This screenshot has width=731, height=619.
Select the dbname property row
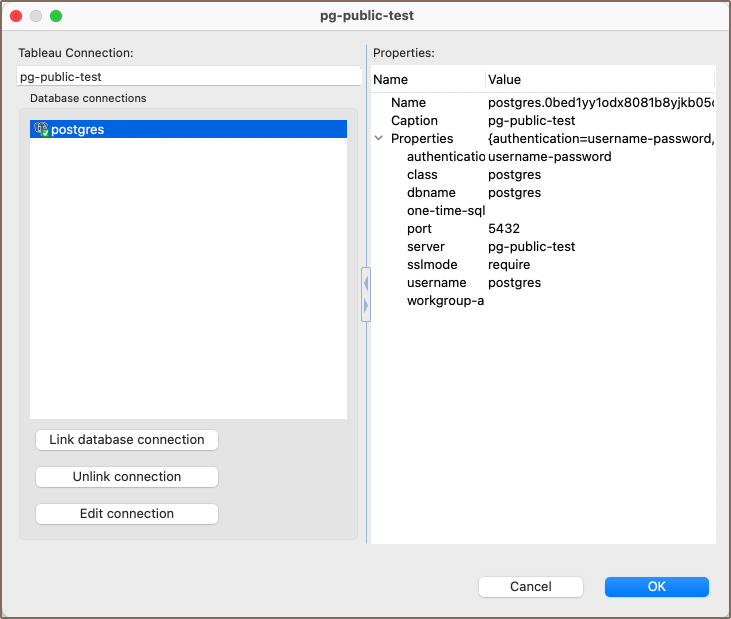[x=431, y=193]
